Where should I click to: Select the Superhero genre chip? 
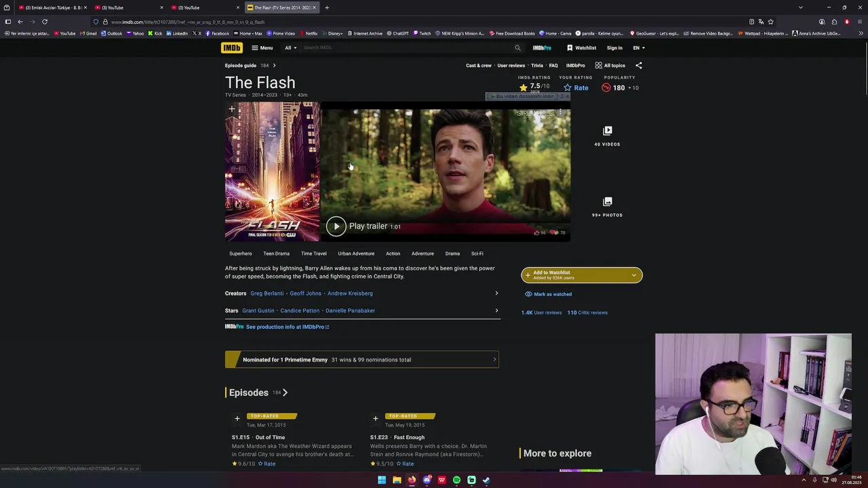click(x=241, y=253)
